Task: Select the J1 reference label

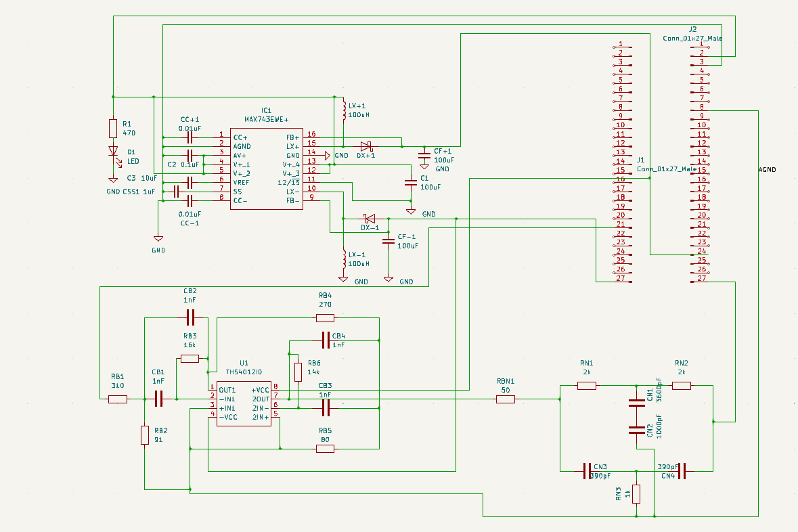Action: (x=641, y=160)
